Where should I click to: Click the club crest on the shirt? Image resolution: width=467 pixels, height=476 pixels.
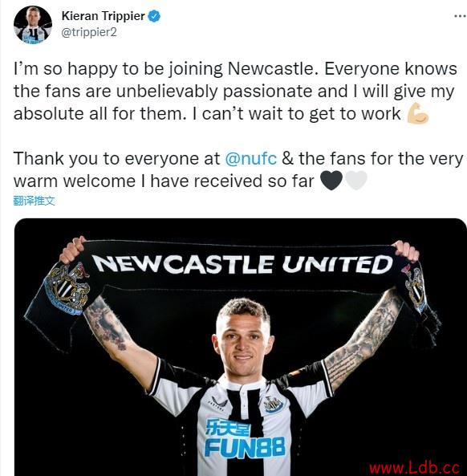coord(273,404)
